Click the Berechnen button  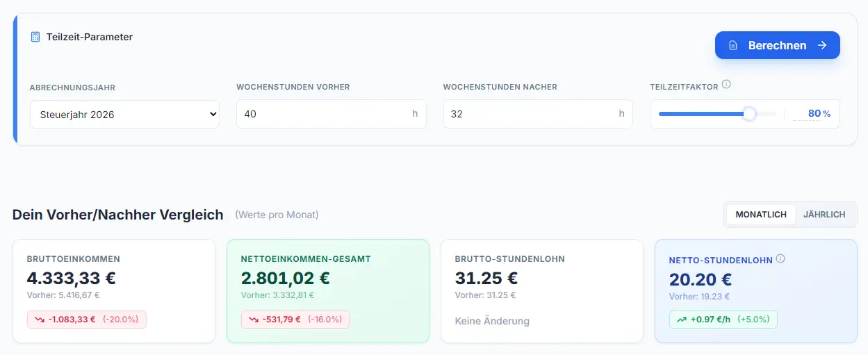pyautogui.click(x=778, y=45)
